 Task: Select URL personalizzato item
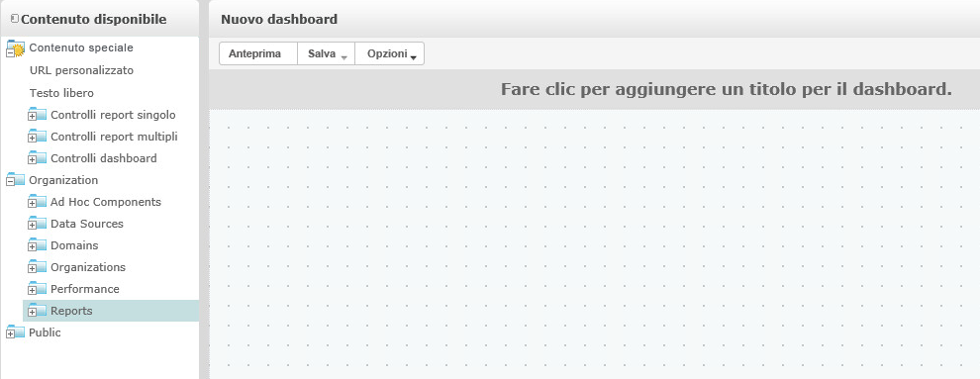[x=81, y=70]
